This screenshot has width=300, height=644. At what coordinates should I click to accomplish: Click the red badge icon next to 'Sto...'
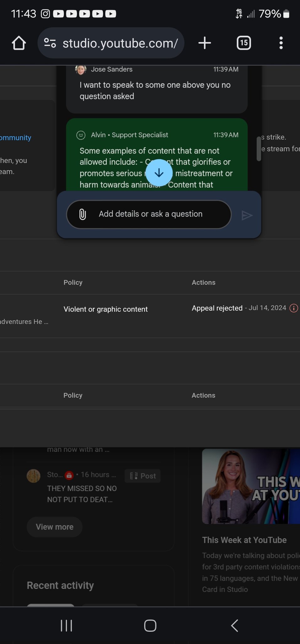[x=69, y=475]
